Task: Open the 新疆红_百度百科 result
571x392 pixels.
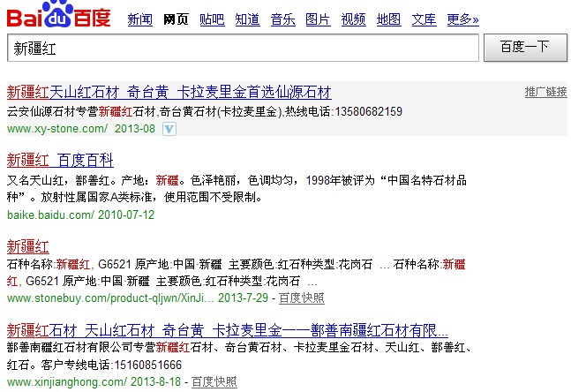Action: [x=60, y=160]
